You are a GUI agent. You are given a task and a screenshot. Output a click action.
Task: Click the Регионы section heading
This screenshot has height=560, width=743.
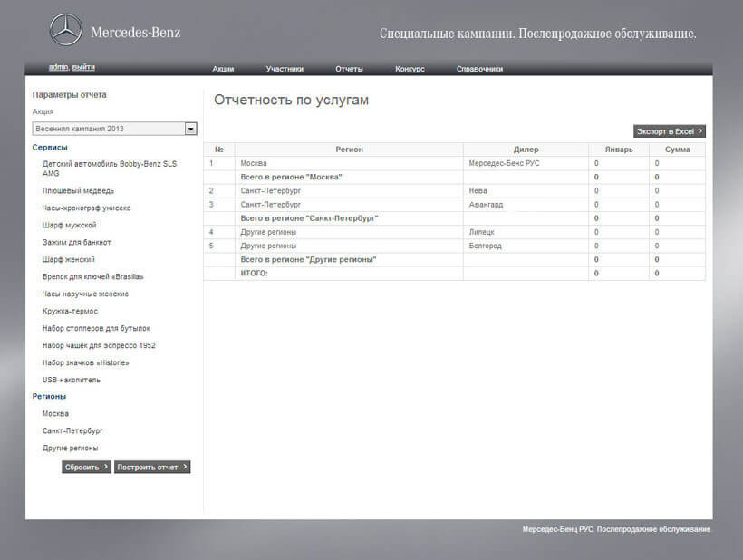[49, 397]
